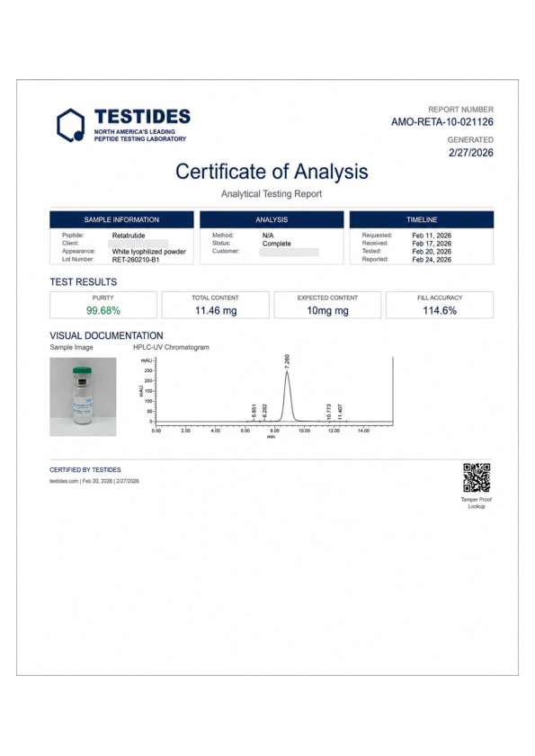Click the ANALYSIS section header

(272, 219)
